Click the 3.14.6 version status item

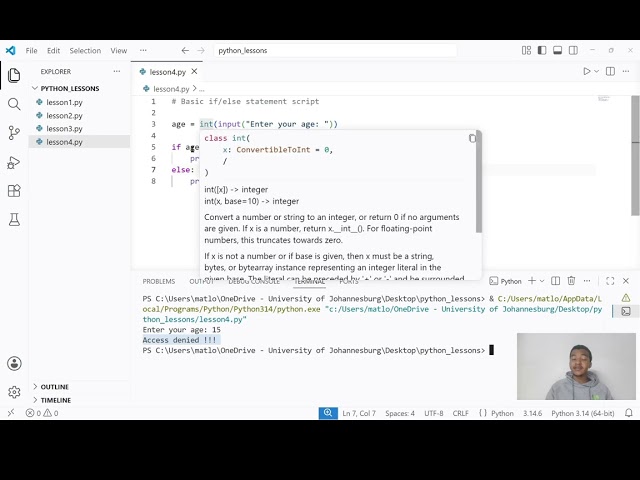[x=533, y=413]
